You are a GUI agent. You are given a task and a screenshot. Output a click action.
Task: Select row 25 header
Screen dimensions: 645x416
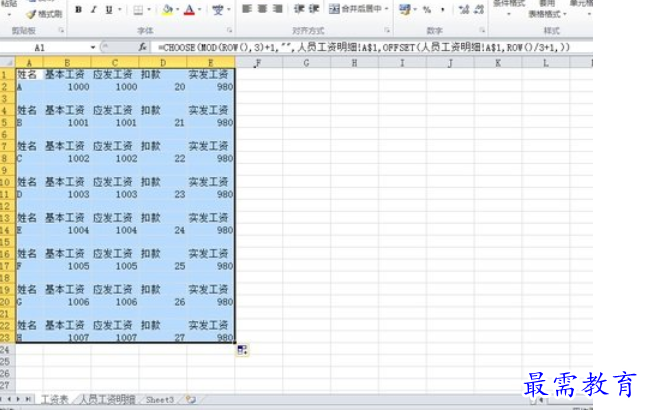coord(7,362)
